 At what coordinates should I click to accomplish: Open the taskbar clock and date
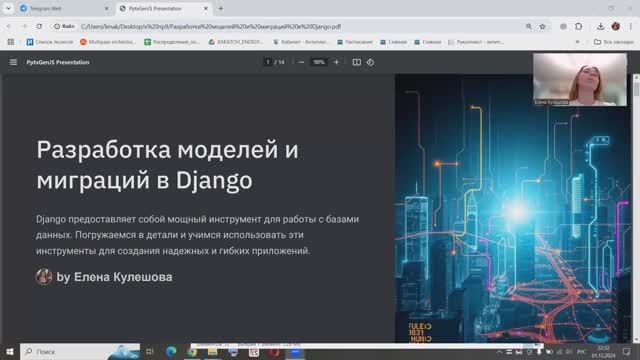click(x=603, y=352)
